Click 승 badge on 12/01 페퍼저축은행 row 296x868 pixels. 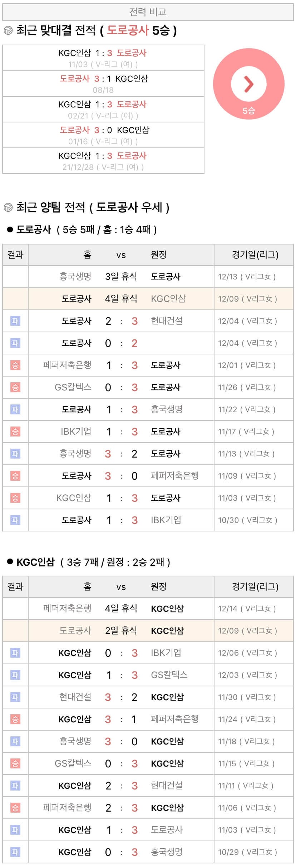coord(15,365)
